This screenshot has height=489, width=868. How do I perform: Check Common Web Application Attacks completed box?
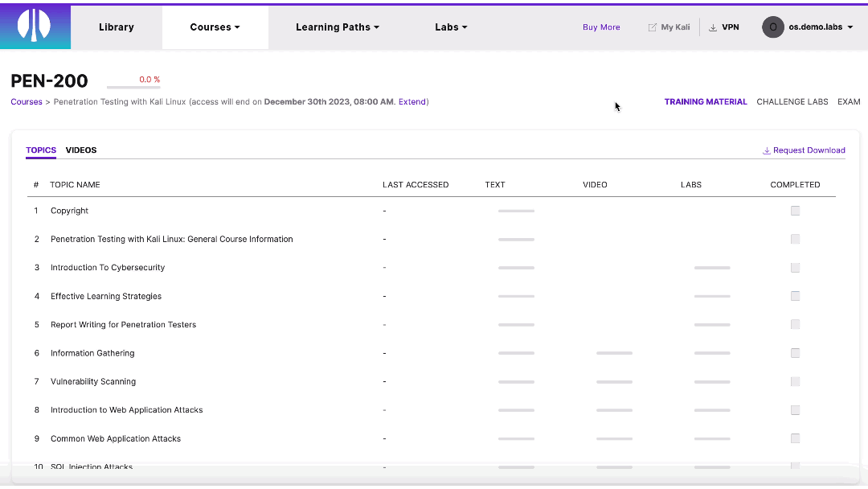click(x=795, y=438)
